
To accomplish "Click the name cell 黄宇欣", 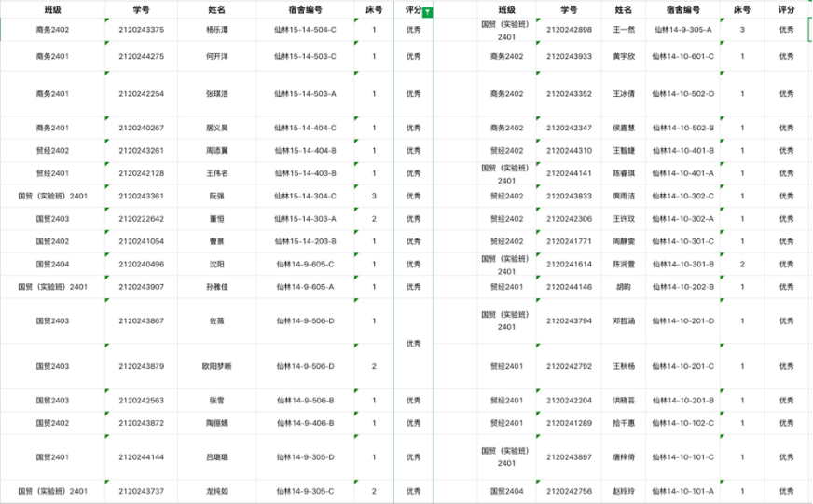I will pyautogui.click(x=623, y=57).
